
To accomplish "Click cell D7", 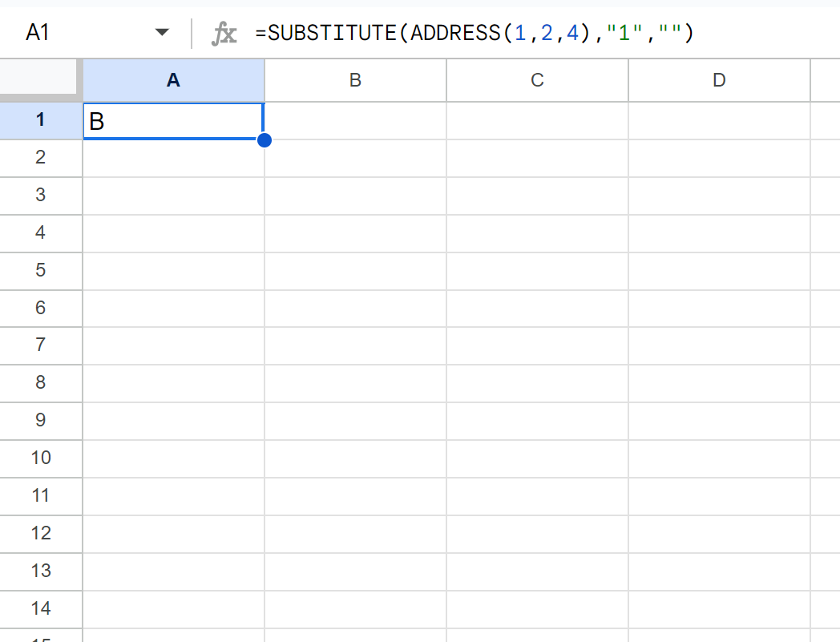I will [x=719, y=346].
